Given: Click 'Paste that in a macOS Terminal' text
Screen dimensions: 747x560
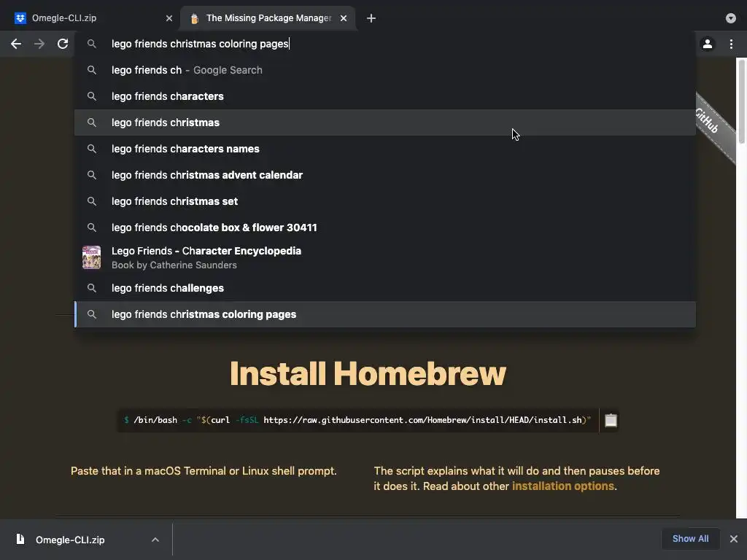Looking at the screenshot, I should tap(204, 471).
